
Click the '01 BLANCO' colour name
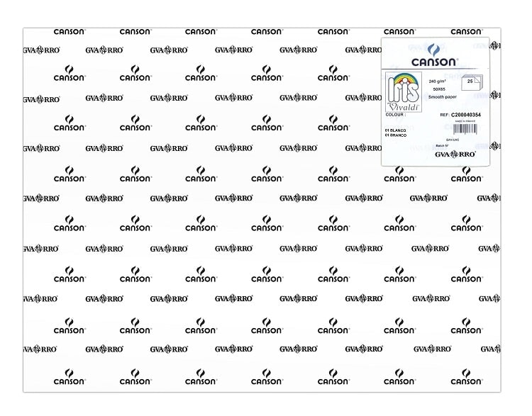(x=395, y=130)
